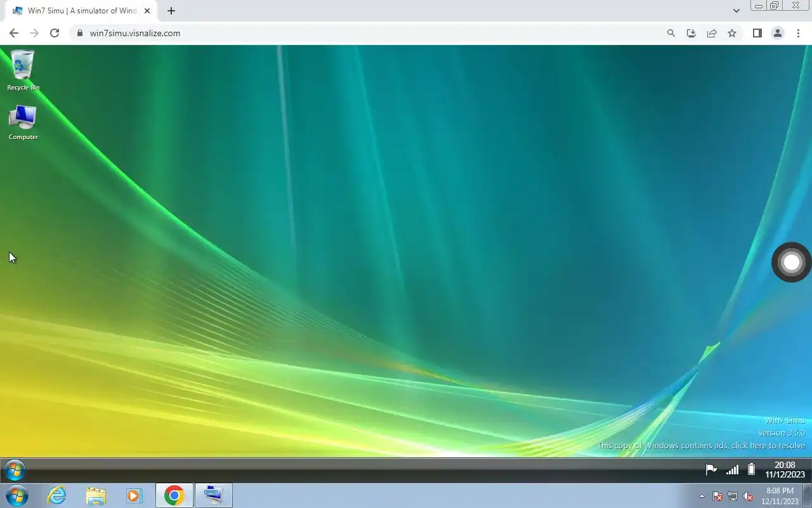The width and height of the screenshot is (812, 508).
Task: Open a new tab with the plus button
Action: pyautogui.click(x=171, y=11)
